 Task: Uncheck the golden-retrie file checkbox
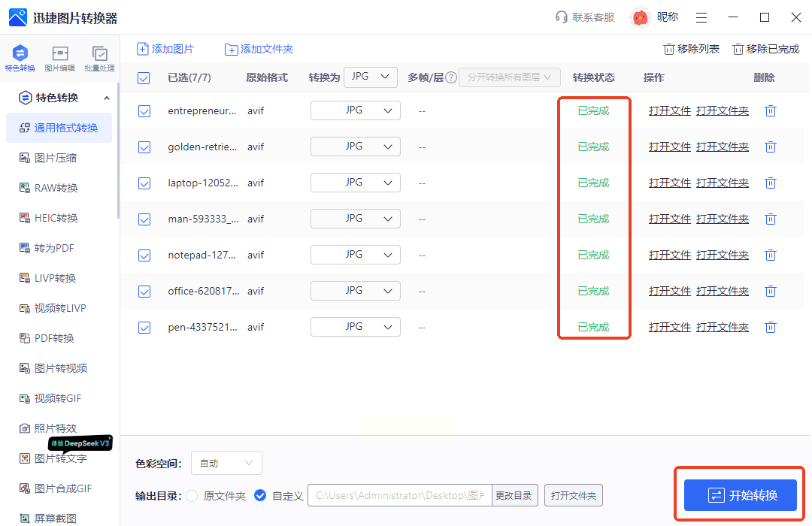144,147
